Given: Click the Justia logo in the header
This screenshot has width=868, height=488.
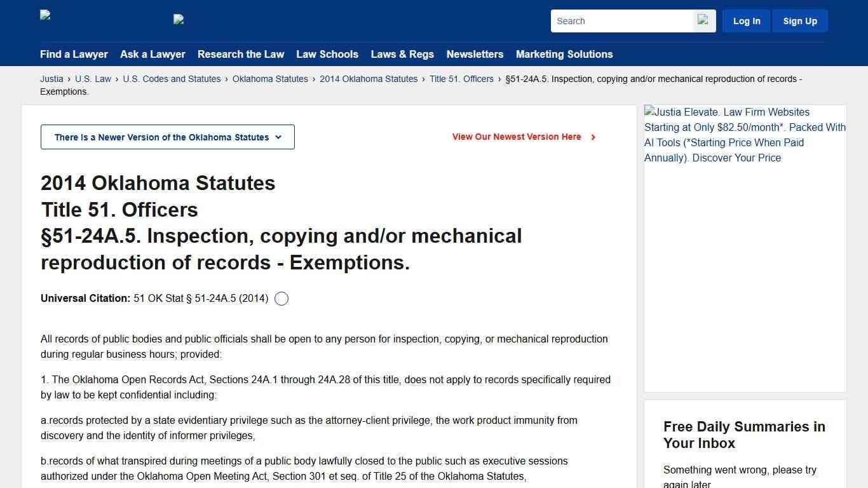Looking at the screenshot, I should (44, 15).
